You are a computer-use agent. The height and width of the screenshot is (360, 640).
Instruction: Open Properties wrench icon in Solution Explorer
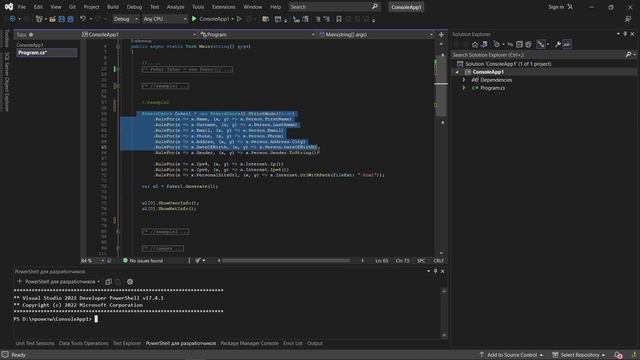click(x=558, y=44)
